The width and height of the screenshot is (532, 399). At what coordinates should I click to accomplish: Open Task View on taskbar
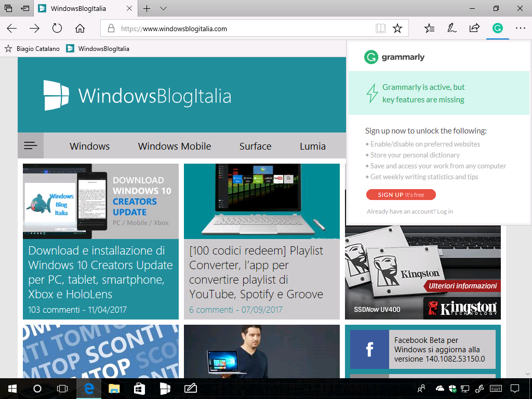[62, 389]
